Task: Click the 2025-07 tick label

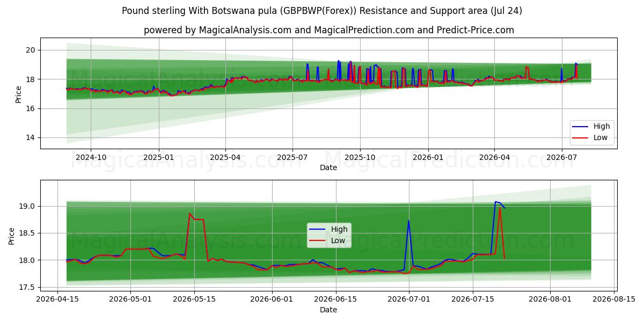Action: [292, 157]
